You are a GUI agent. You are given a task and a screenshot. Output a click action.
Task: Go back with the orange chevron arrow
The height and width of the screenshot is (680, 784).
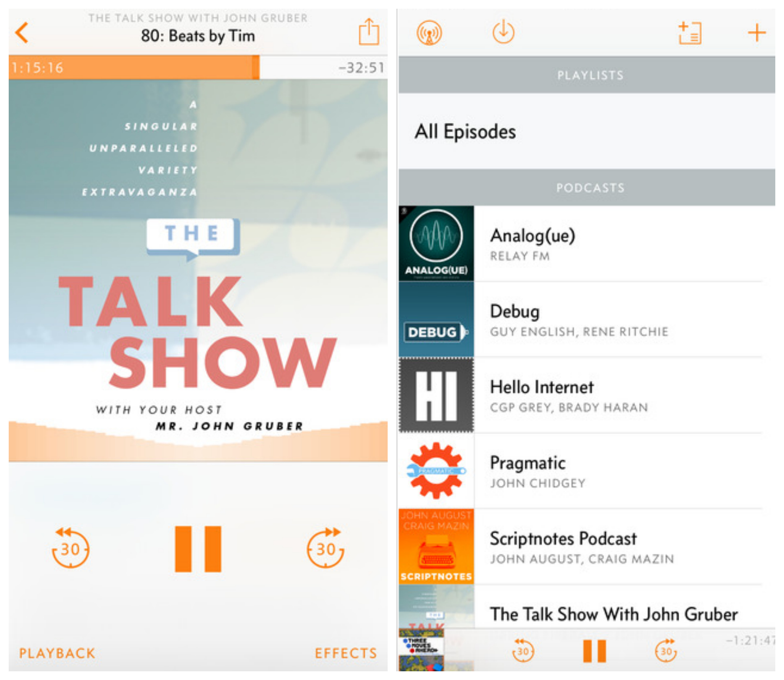pyautogui.click(x=22, y=33)
